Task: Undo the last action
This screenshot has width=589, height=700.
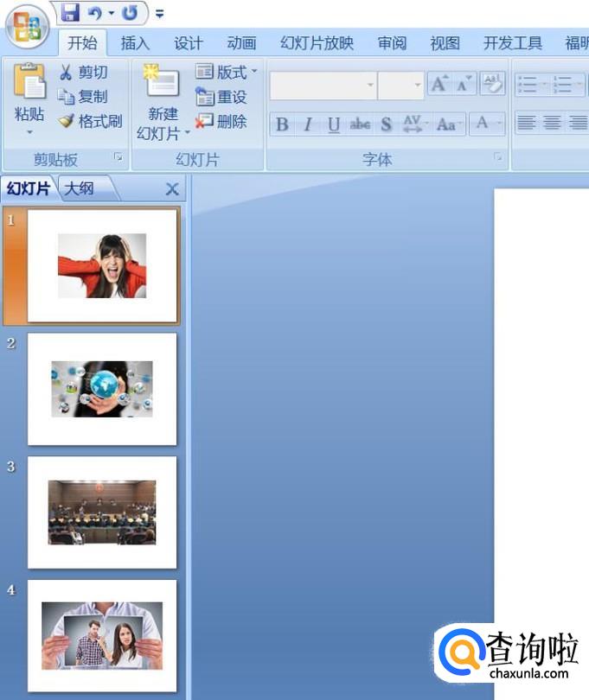Action: (x=95, y=13)
